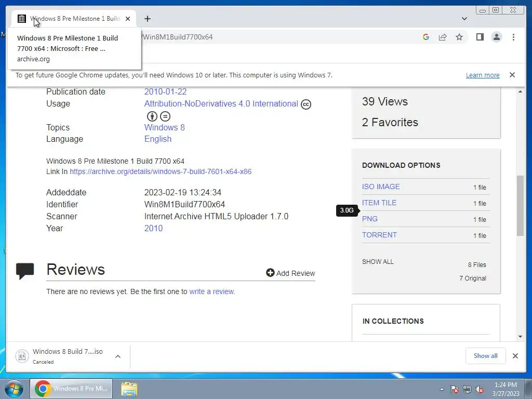Screen dimensions: 532x399
Task: Click the page scrollbar thumb
Action: [520, 206]
